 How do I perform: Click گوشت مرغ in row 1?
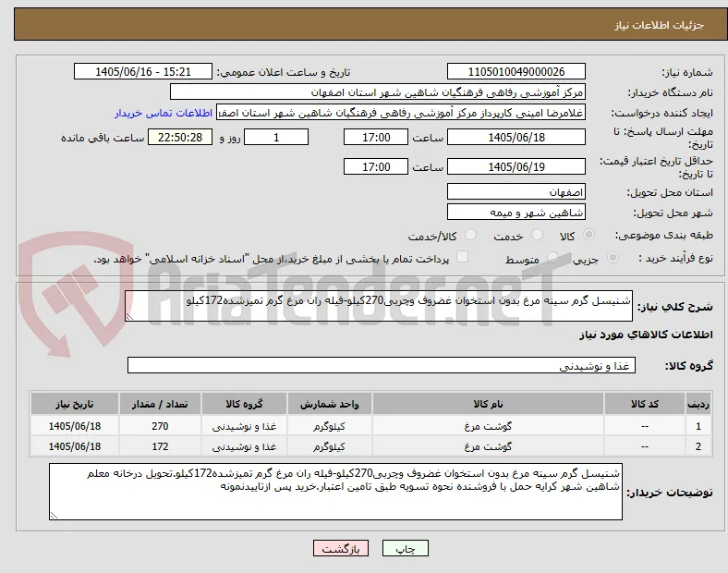click(x=488, y=426)
